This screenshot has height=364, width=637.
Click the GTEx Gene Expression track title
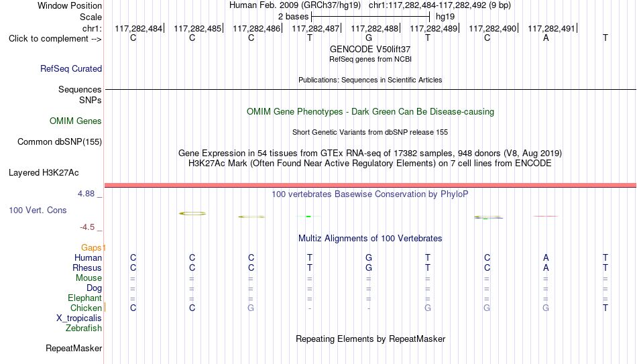370,153
